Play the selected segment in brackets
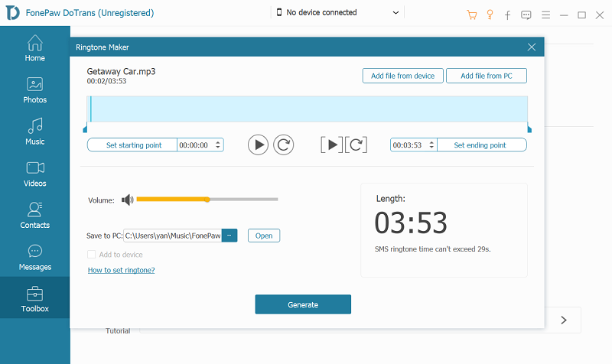The width and height of the screenshot is (612, 364). (332, 145)
